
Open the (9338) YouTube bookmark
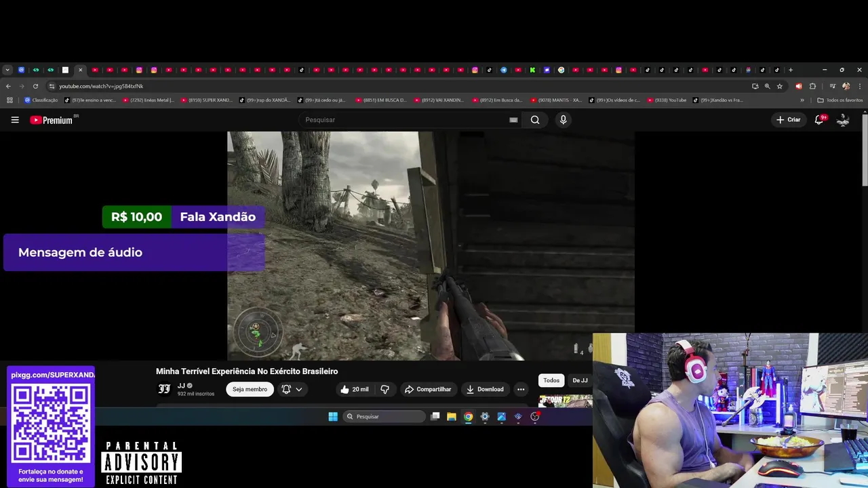click(x=667, y=100)
